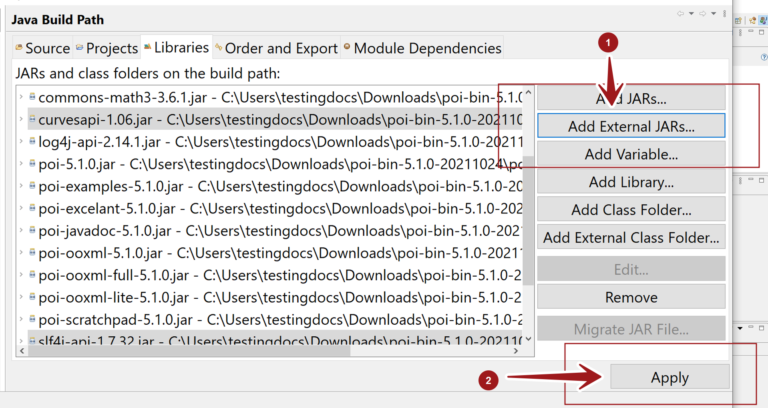
Task: Click the Remove button
Action: [x=631, y=297]
